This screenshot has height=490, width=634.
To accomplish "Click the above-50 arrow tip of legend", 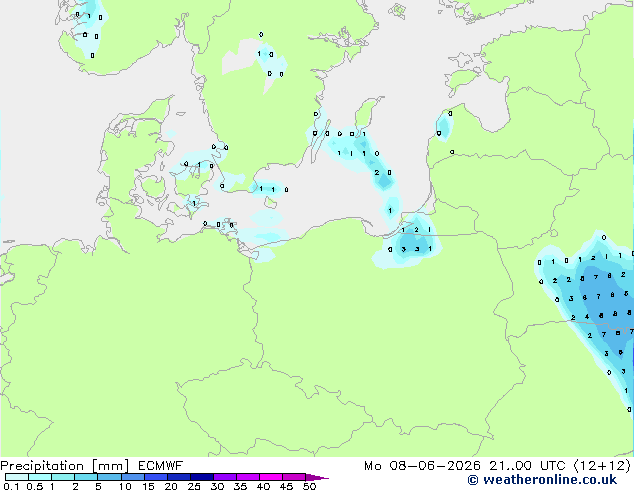I will tap(317, 478).
